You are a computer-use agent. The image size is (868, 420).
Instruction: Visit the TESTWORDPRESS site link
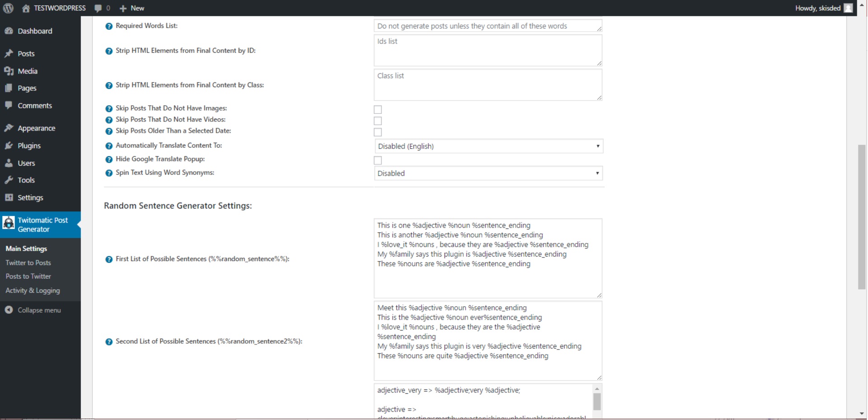[59, 8]
